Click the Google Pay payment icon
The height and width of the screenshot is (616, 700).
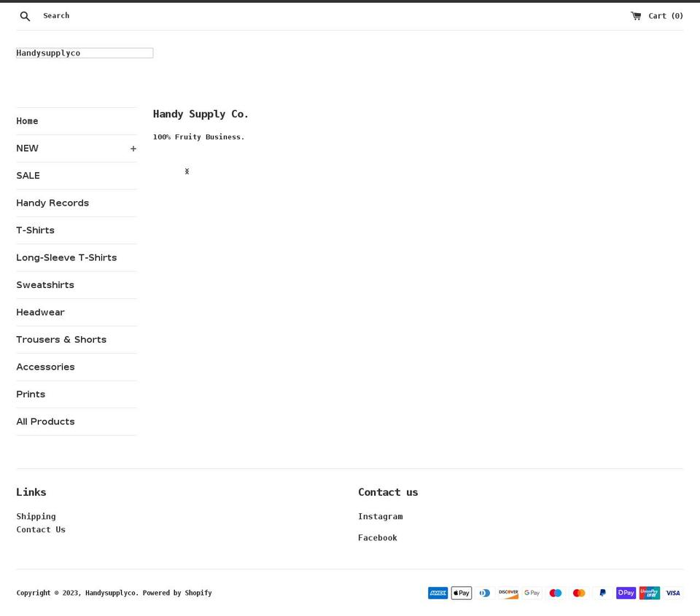(x=532, y=593)
